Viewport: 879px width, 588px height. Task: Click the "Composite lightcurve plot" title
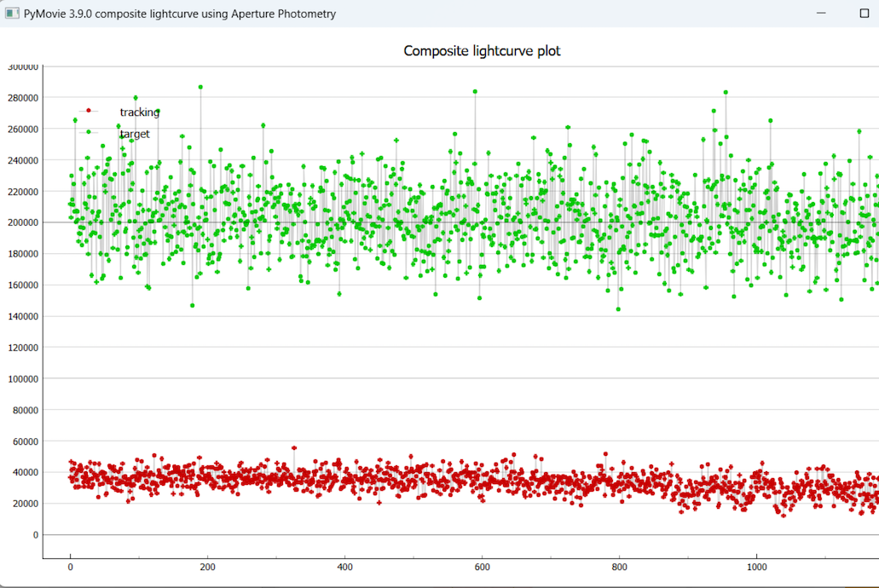tap(482, 51)
